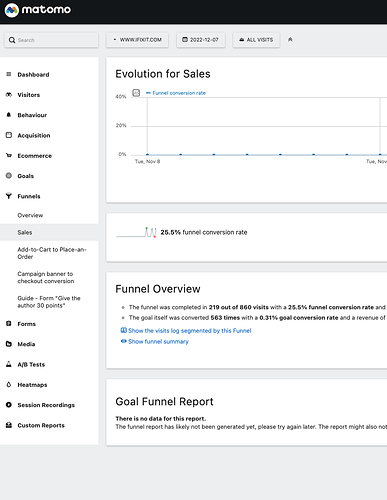Image resolution: width=387 pixels, height=500 pixels.
Task: Expand the Custom Reports menu
Action: click(x=41, y=425)
